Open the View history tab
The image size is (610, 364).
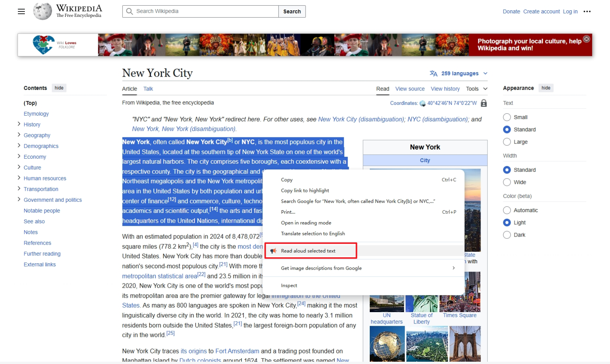(x=445, y=89)
